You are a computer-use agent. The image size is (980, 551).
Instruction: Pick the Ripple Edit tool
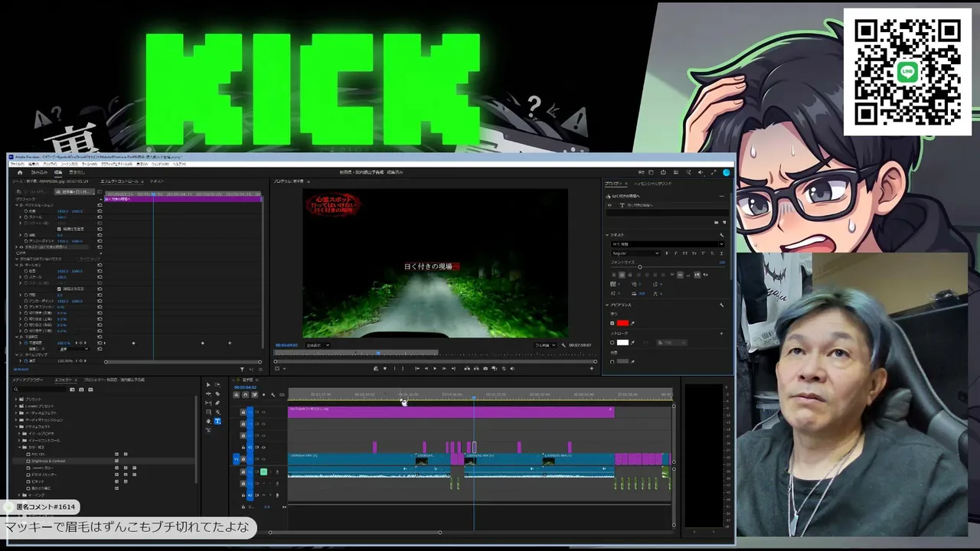[208, 394]
